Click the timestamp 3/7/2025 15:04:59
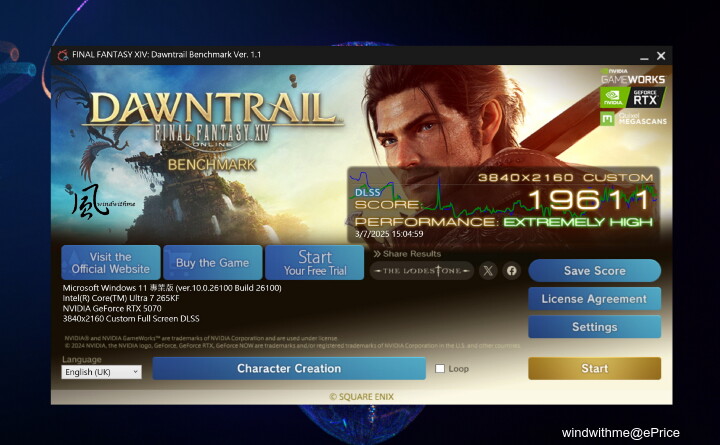The width and height of the screenshot is (720, 445). pos(389,234)
